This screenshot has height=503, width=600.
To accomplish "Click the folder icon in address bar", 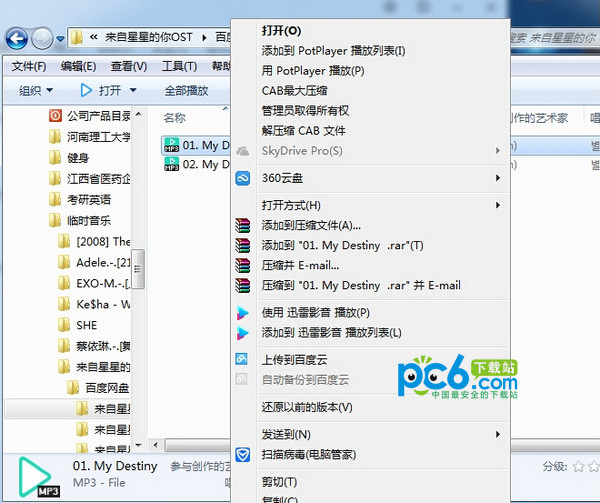I will (x=77, y=37).
